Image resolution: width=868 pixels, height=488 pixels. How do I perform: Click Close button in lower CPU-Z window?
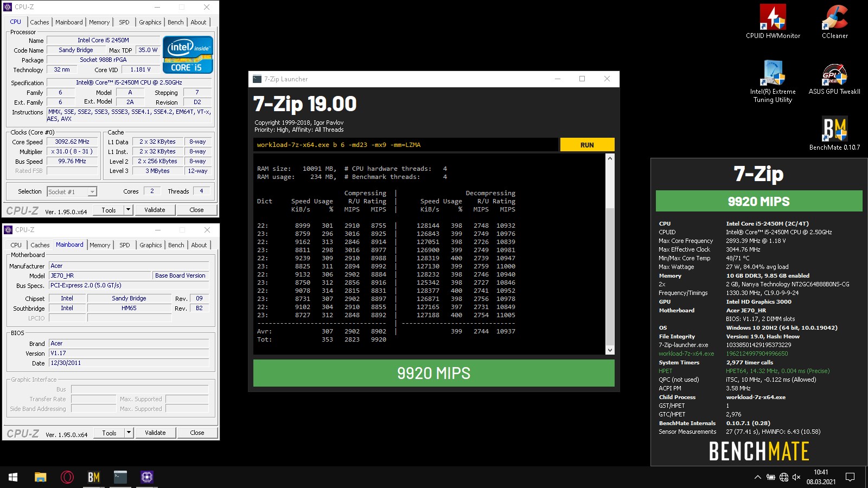pyautogui.click(x=197, y=433)
